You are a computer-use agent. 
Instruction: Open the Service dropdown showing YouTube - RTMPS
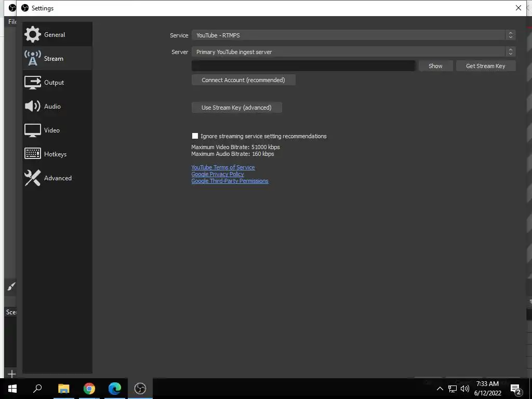coord(353,35)
